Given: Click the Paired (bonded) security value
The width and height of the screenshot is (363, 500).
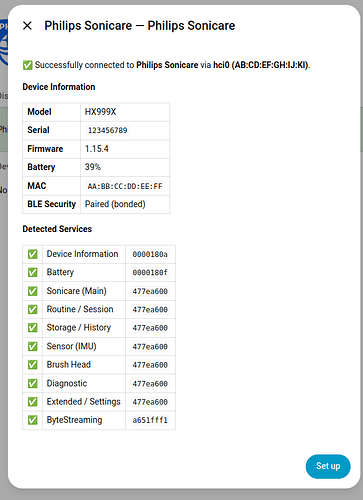Looking at the screenshot, I should click(x=115, y=204).
